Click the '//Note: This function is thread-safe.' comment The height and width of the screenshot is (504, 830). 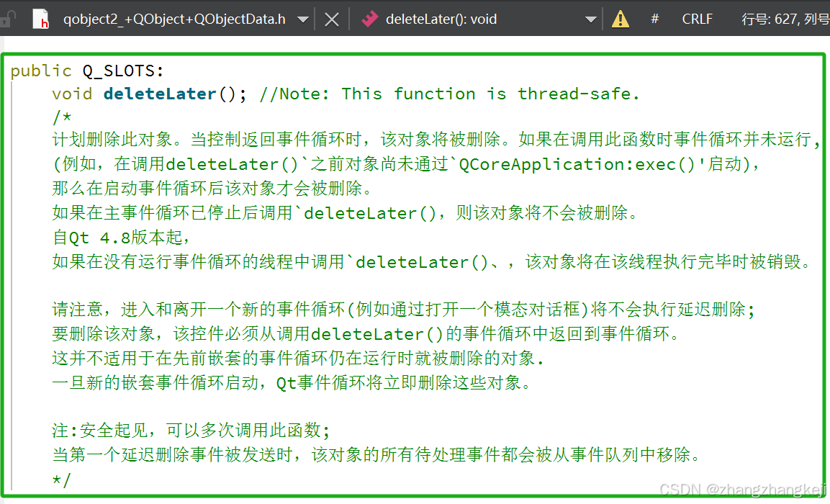coord(449,94)
